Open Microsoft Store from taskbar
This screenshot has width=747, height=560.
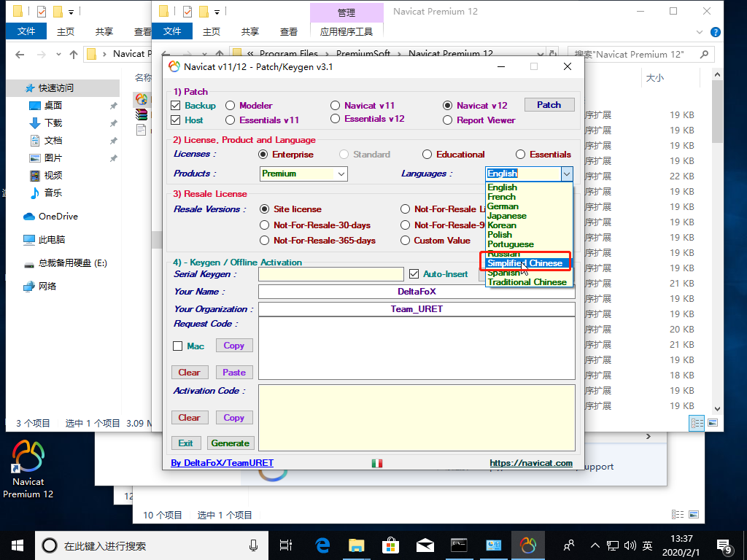tap(390, 545)
